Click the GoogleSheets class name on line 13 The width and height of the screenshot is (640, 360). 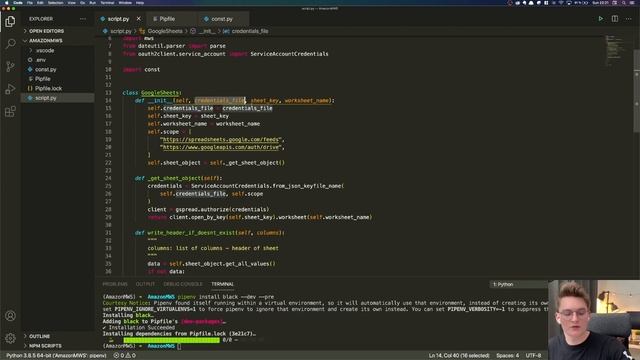[160, 93]
